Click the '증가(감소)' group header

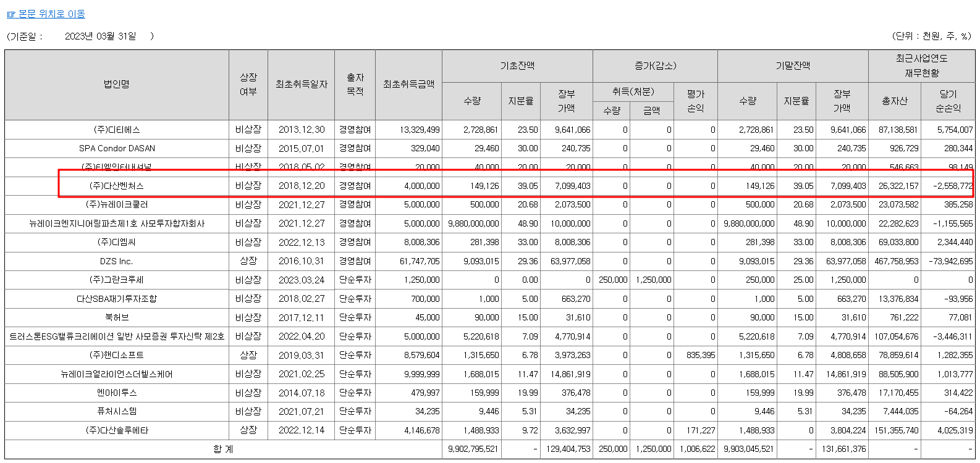[655, 66]
